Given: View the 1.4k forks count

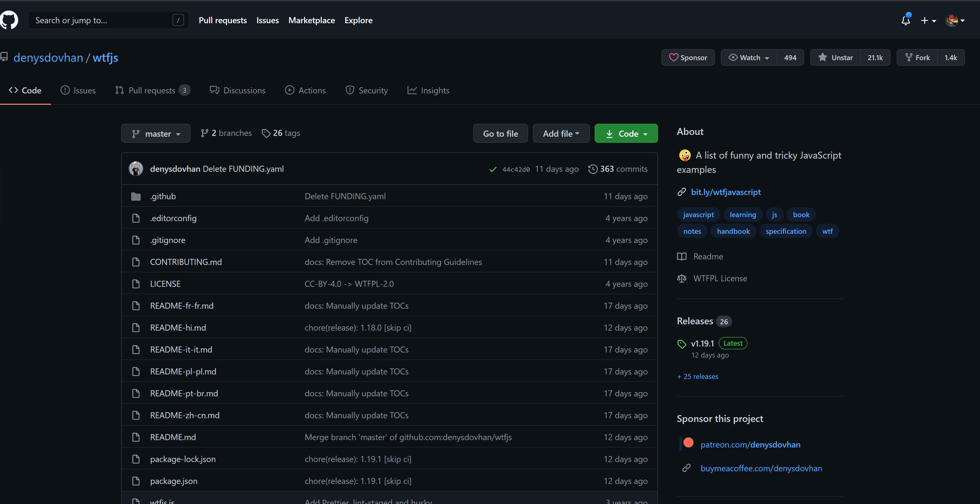Looking at the screenshot, I should pyautogui.click(x=951, y=58).
